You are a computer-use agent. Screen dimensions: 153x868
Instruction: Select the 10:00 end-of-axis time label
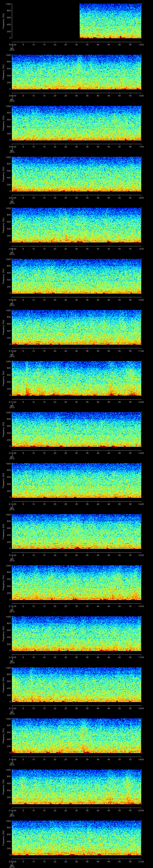[141, 300]
